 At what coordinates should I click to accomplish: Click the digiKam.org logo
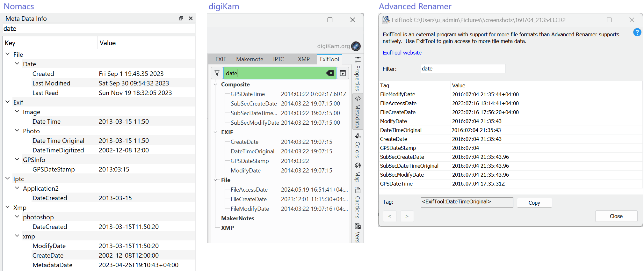pos(356,46)
